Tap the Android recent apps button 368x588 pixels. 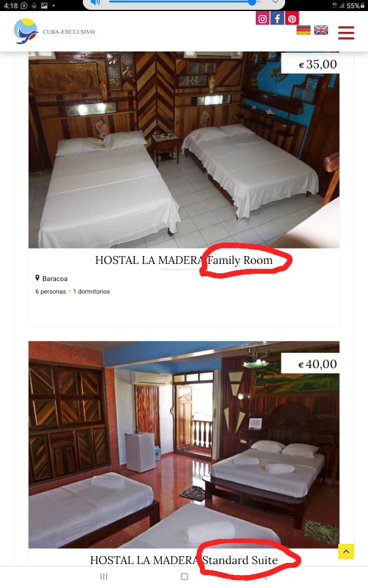pos(104,576)
